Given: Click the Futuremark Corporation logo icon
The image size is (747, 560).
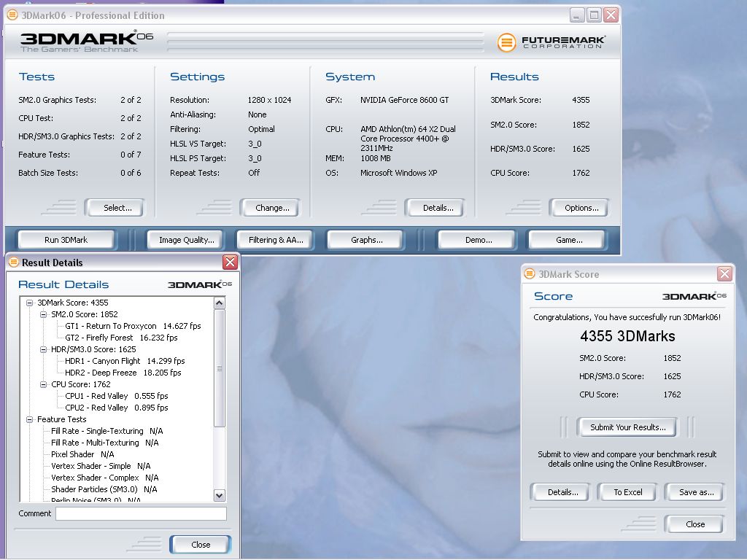Looking at the screenshot, I should 506,42.
